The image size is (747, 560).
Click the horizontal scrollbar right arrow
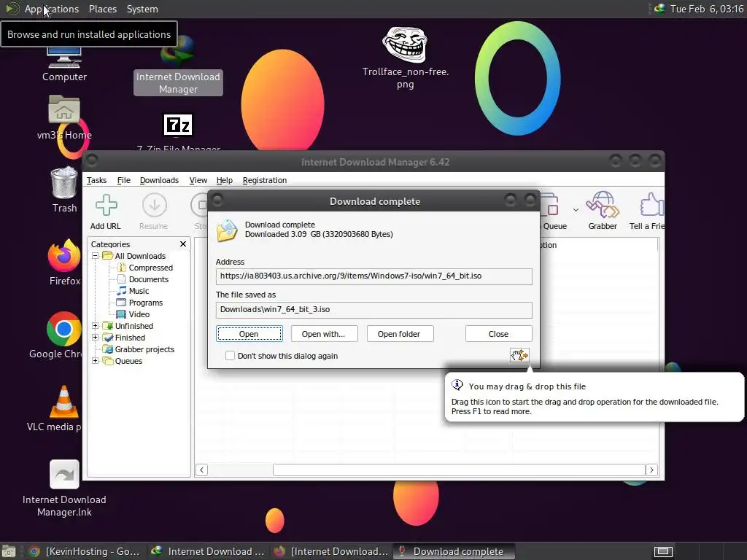(651, 470)
